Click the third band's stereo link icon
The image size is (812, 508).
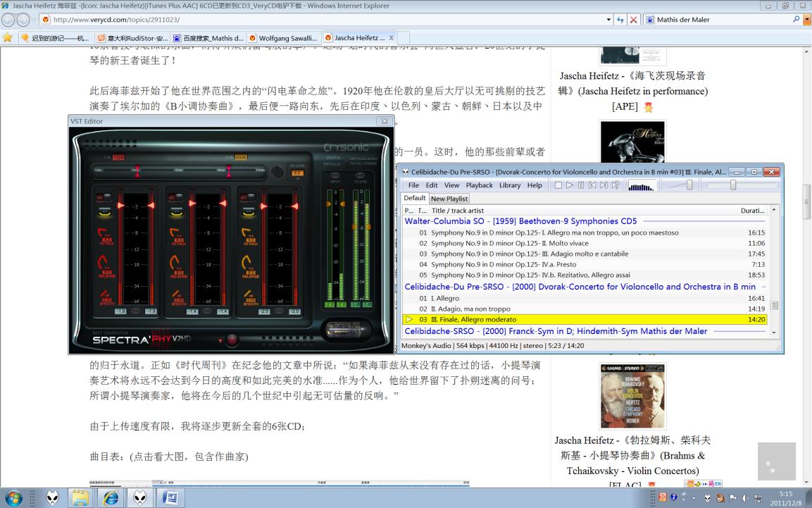(x=279, y=311)
